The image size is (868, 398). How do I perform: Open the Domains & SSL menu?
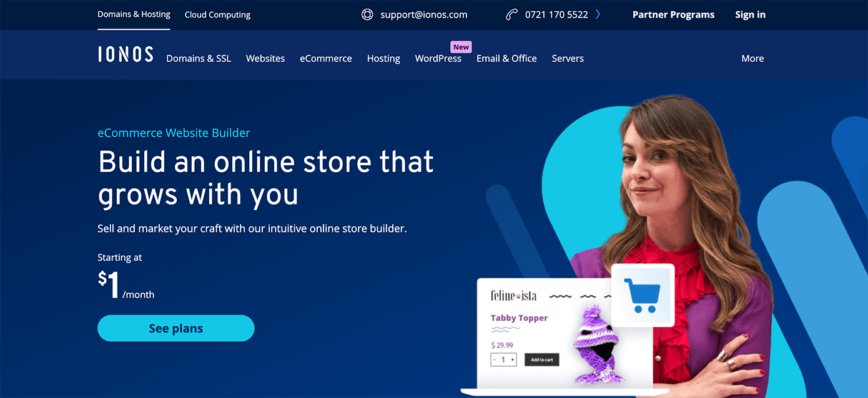199,58
